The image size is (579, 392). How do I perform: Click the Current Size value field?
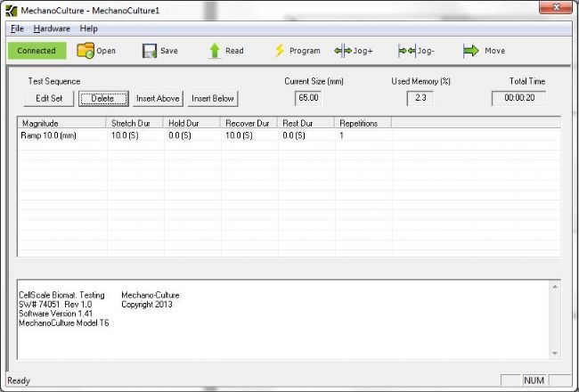pyautogui.click(x=308, y=97)
